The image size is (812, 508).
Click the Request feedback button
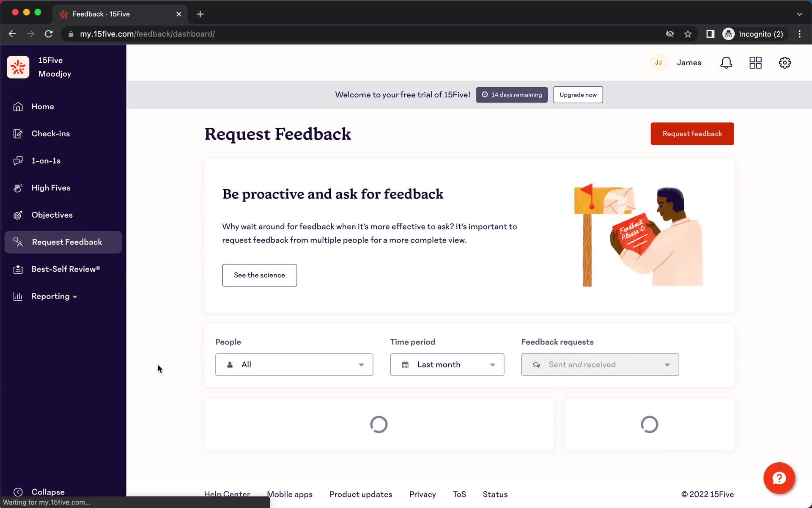(x=692, y=133)
